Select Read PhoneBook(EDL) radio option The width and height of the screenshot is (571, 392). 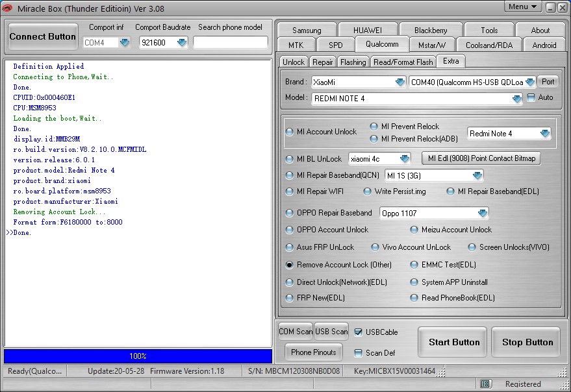[414, 298]
